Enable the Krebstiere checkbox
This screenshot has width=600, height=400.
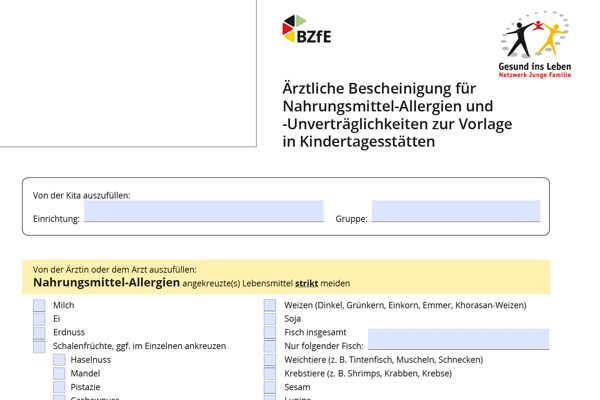(x=270, y=373)
